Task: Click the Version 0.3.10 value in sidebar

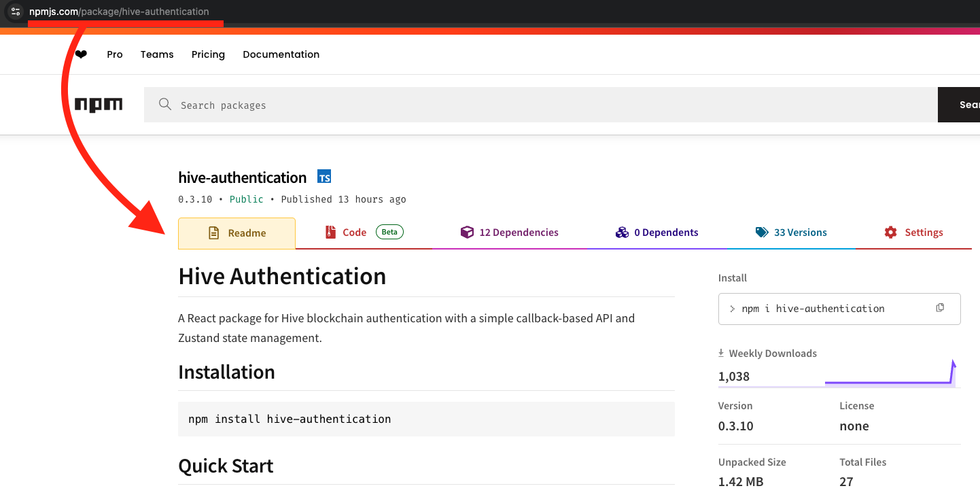Action: [x=736, y=426]
